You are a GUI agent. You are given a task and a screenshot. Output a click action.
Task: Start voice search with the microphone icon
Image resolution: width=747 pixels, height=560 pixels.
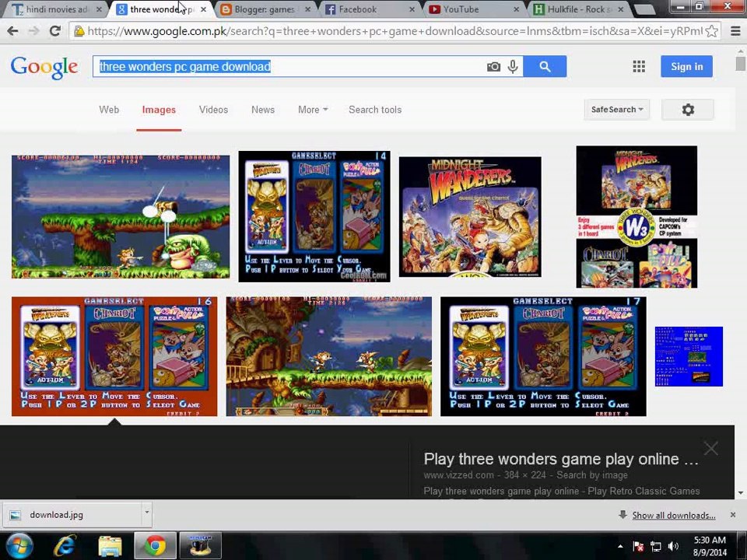pyautogui.click(x=513, y=67)
